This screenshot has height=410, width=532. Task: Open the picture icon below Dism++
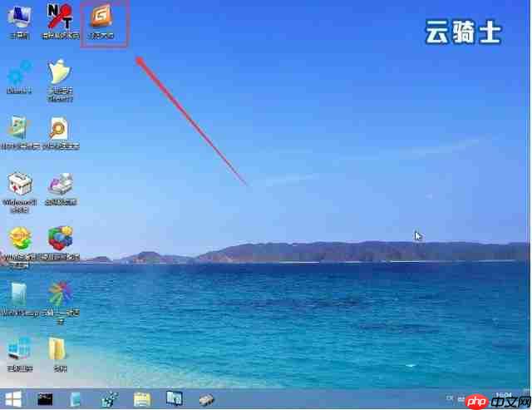tap(19, 130)
